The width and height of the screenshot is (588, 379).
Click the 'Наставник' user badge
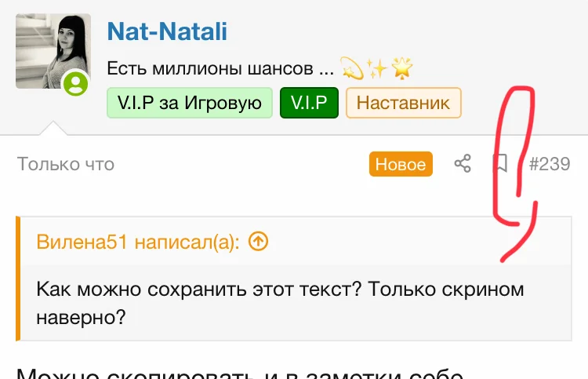pyautogui.click(x=404, y=103)
